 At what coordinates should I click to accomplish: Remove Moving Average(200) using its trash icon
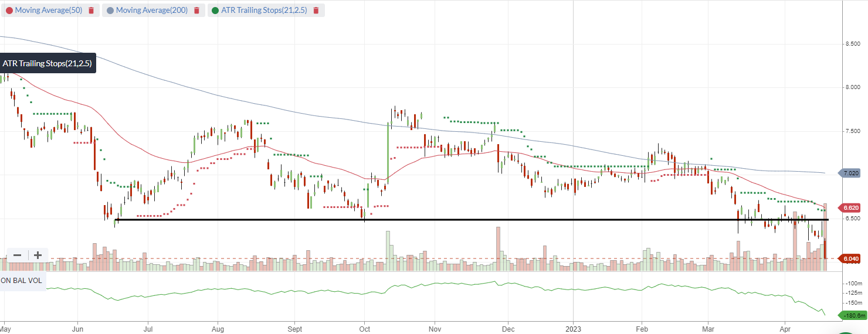tap(196, 11)
